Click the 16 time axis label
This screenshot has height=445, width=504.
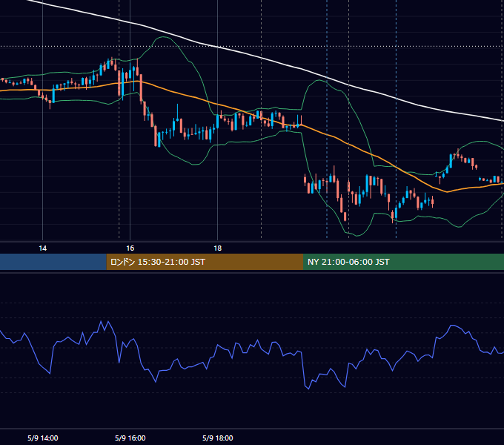click(130, 248)
